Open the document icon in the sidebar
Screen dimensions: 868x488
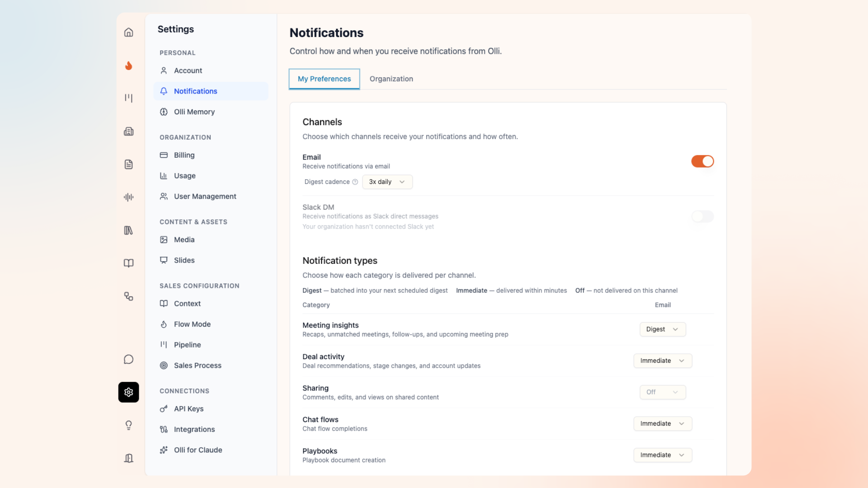click(x=128, y=164)
